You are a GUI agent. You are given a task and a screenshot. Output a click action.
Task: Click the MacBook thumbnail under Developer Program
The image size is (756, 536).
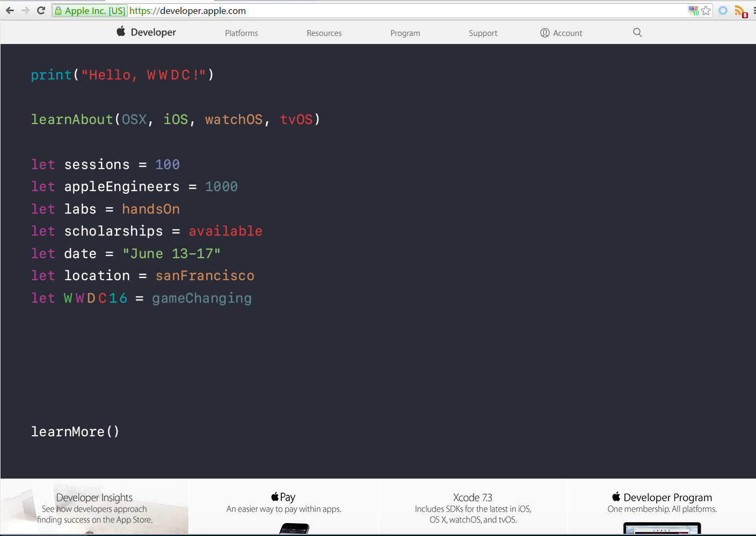(662, 528)
